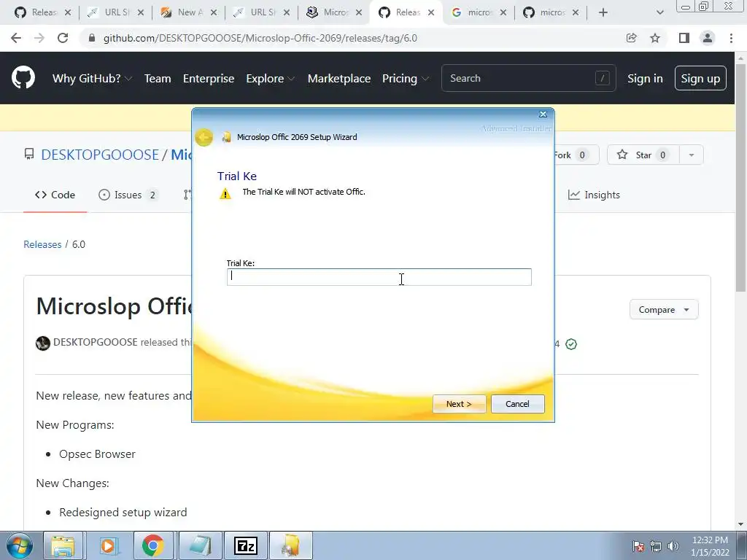747x560 pixels.
Task: Click the GitHub search box
Action: (x=528, y=78)
